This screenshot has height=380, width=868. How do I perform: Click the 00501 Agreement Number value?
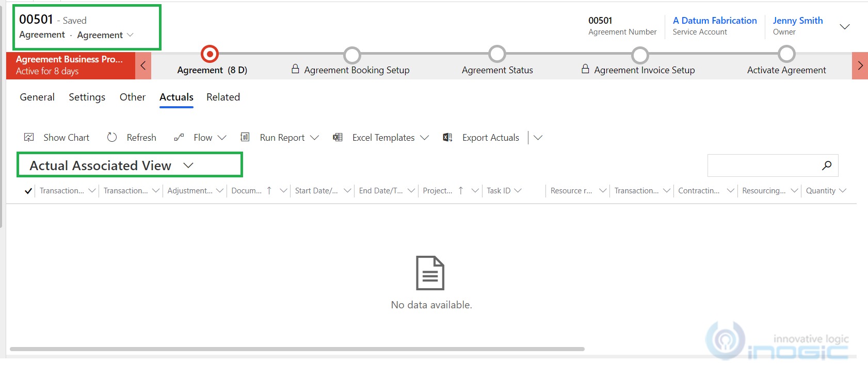coord(600,21)
